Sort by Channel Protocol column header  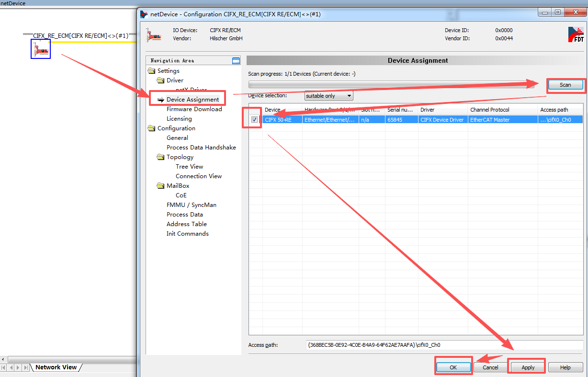click(x=503, y=110)
